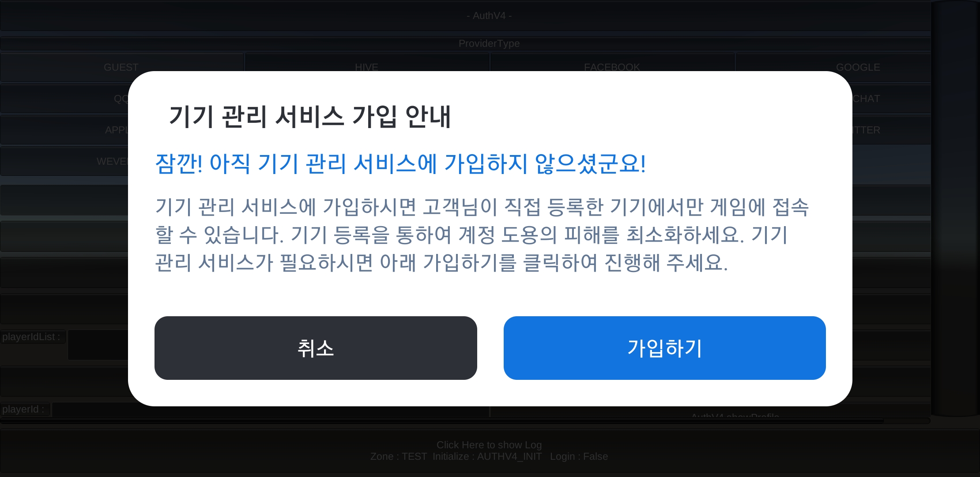Viewport: 980px width, 477px height.
Task: Click Here to show Log
Action: coord(489,445)
